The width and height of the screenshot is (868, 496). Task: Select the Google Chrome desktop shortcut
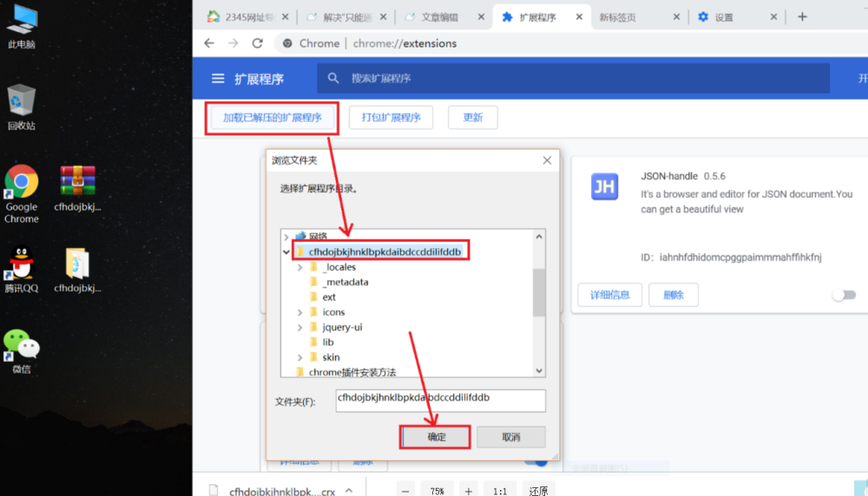point(22,193)
